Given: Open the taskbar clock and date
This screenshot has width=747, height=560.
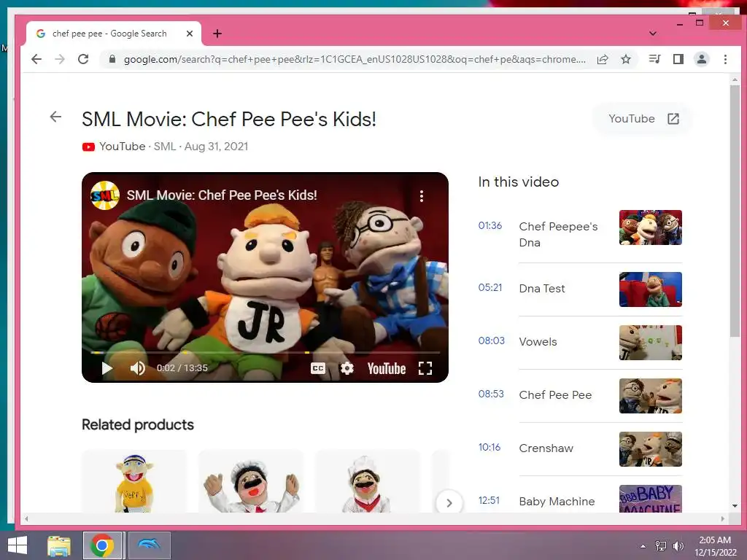Looking at the screenshot, I should click(x=715, y=546).
